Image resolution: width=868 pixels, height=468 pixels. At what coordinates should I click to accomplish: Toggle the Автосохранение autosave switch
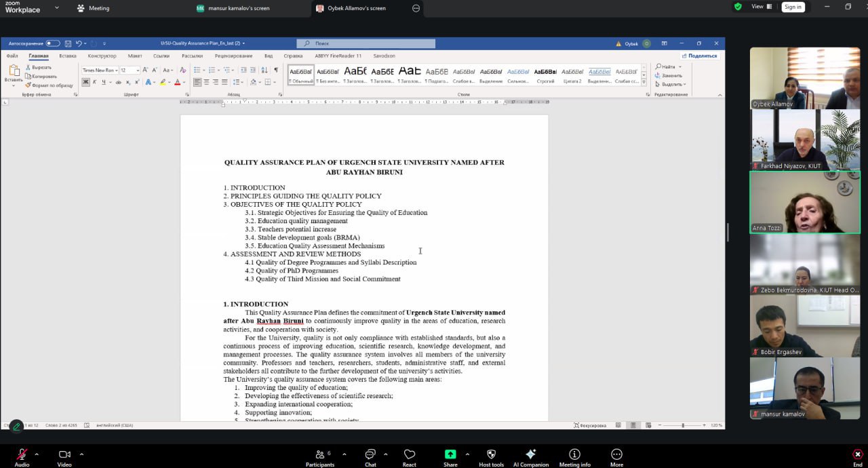pyautogui.click(x=53, y=43)
